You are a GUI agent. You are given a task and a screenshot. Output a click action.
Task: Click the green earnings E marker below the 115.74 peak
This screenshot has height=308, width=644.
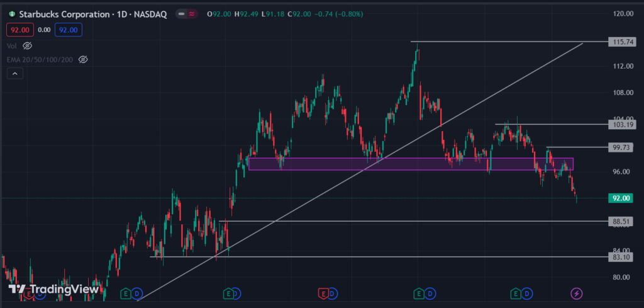pos(418,294)
